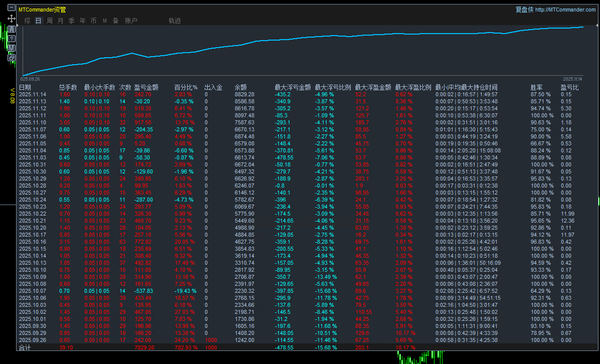This screenshot has width=600, height=364.
Task: Click the 最小|平均|最大持仓时间 column header
Action: (x=467, y=88)
